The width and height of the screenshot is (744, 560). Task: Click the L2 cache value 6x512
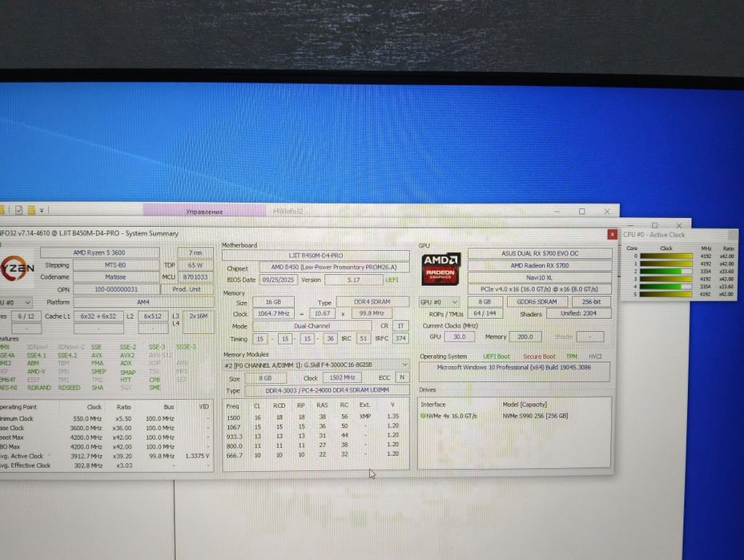[x=153, y=316]
